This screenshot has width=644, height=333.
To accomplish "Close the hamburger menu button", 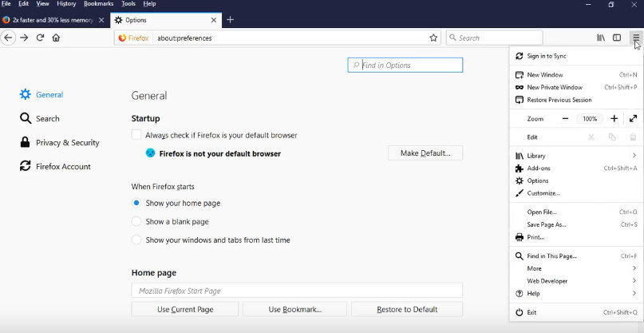I will pyautogui.click(x=636, y=38).
